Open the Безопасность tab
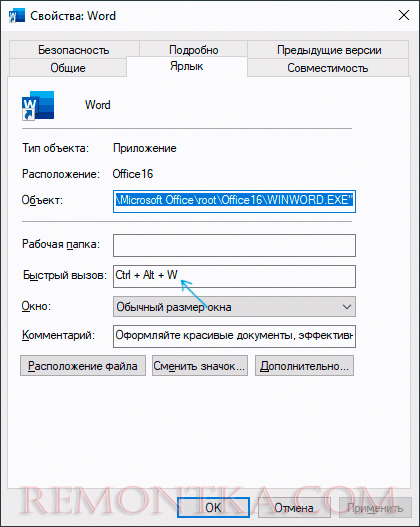Image resolution: width=420 pixels, height=527 pixels. 74,50
